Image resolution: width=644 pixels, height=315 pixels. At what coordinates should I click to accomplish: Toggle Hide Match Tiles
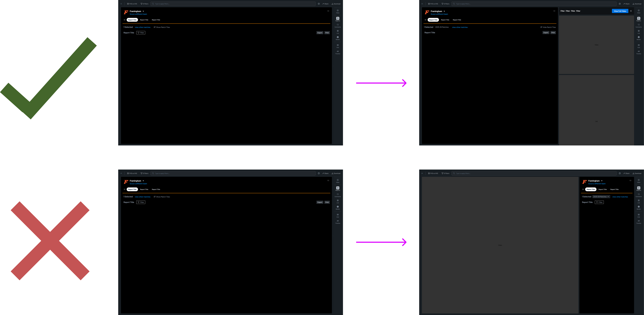click(x=548, y=27)
